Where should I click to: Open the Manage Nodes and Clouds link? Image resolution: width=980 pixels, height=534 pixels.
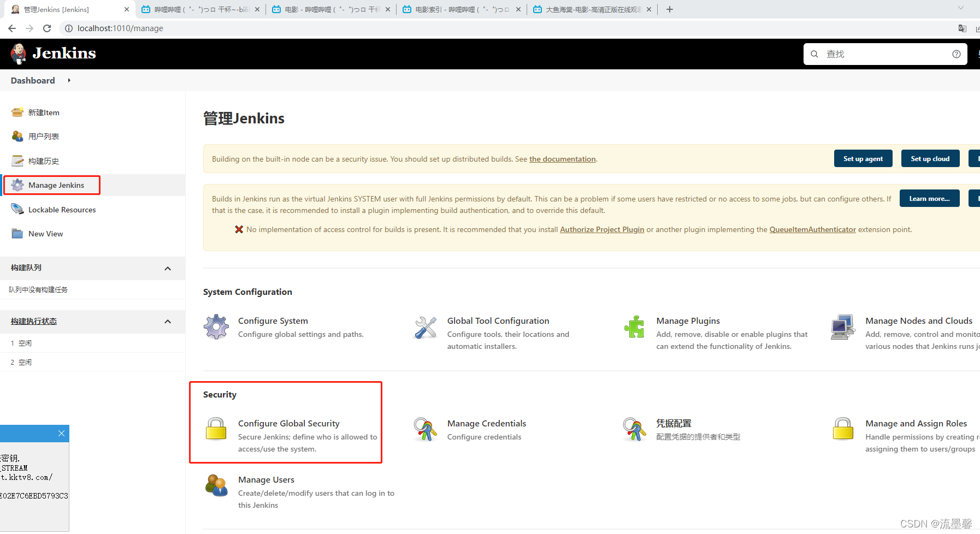(x=919, y=321)
